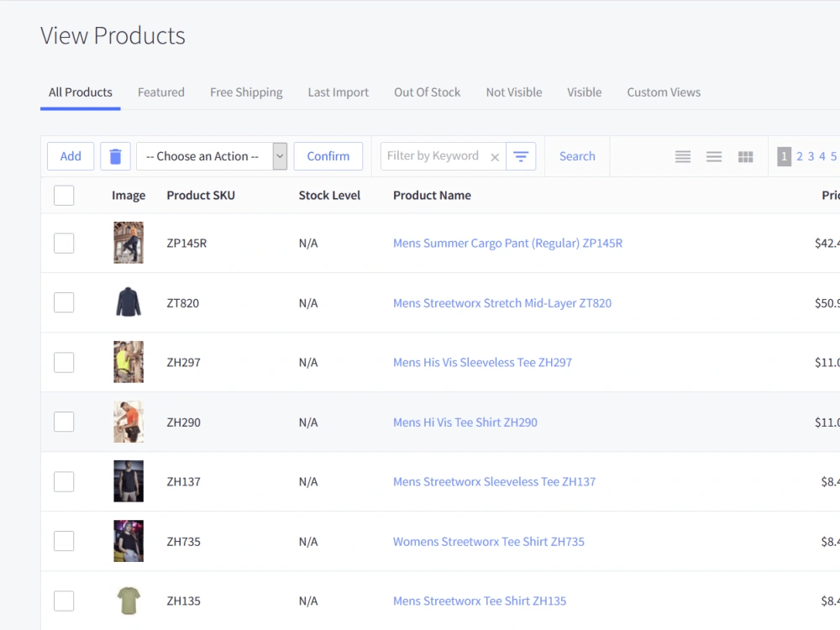Check the ZT820 row checkbox
840x630 pixels.
point(64,302)
